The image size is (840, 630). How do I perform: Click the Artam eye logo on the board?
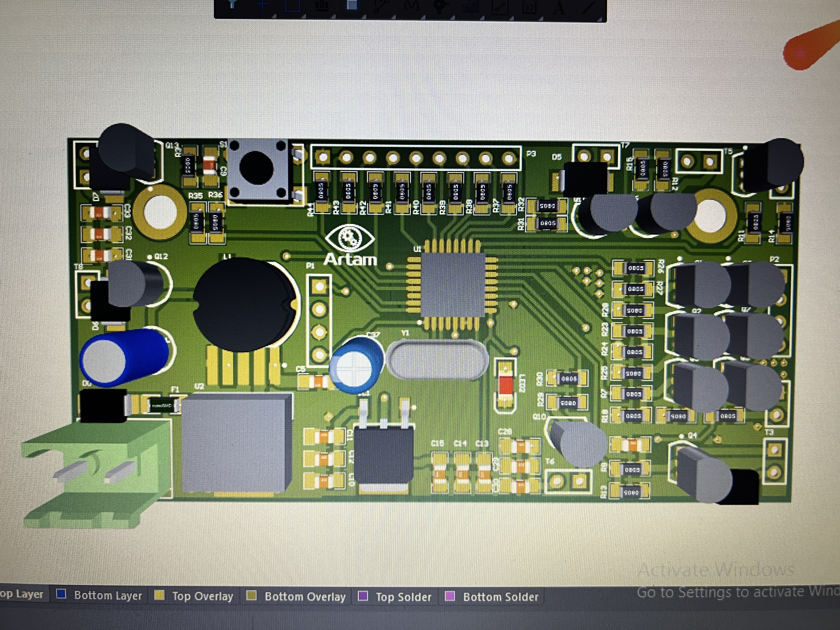pyautogui.click(x=350, y=239)
